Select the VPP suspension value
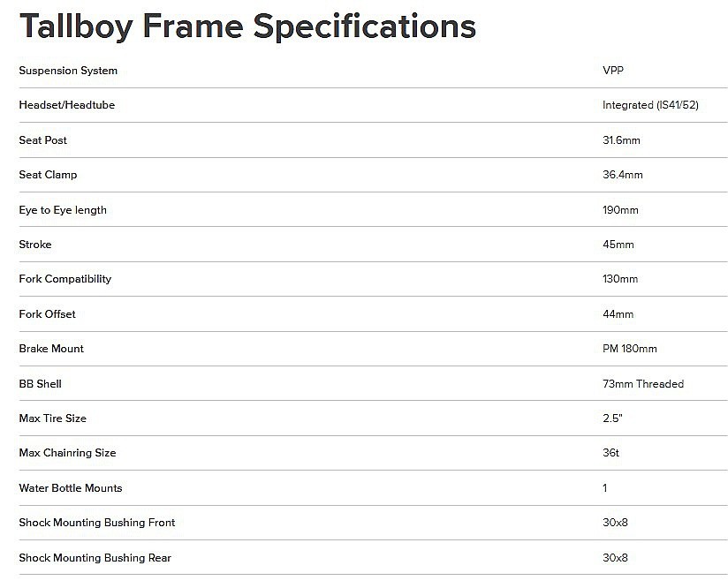This screenshot has height=588, width=728. [612, 71]
